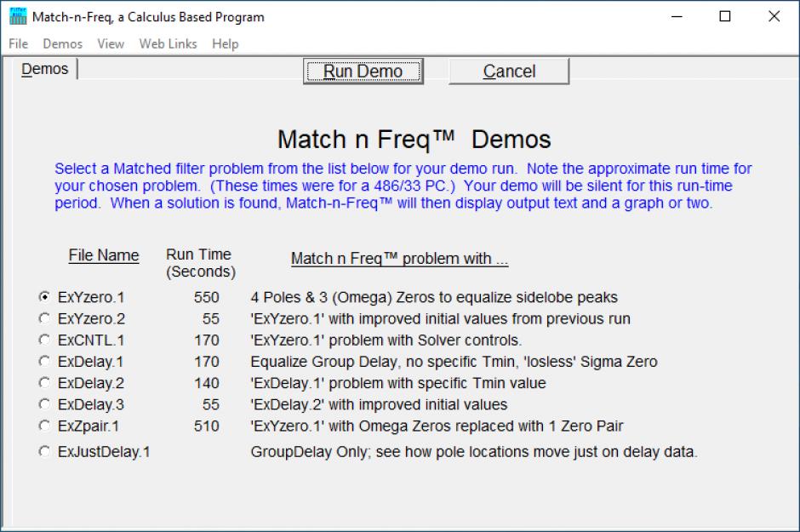This screenshot has width=800, height=532.
Task: Pick the ExJustDelay.1 radio button
Action: coord(44,452)
